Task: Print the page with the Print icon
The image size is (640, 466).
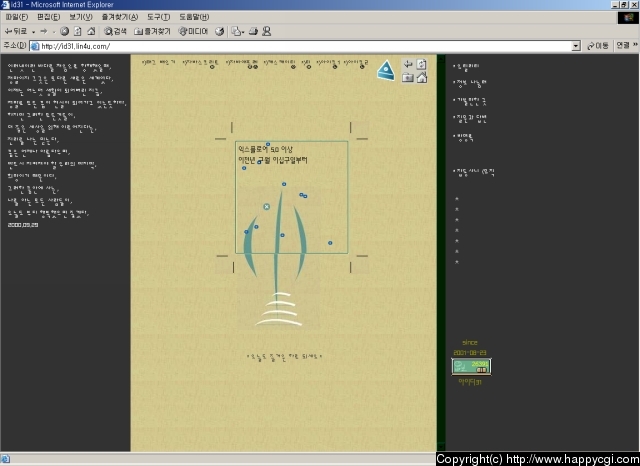Action: tap(253, 31)
